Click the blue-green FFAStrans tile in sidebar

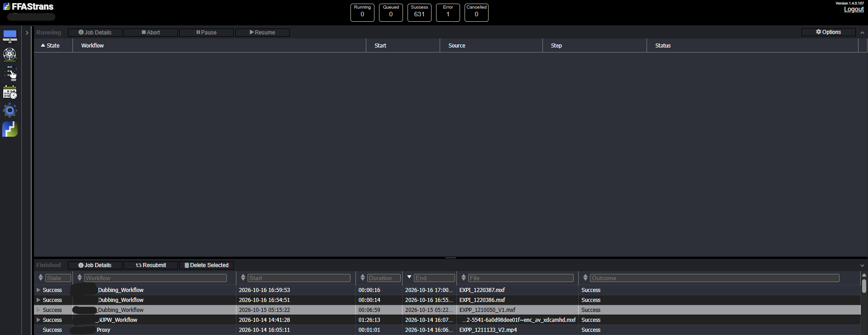[10, 129]
